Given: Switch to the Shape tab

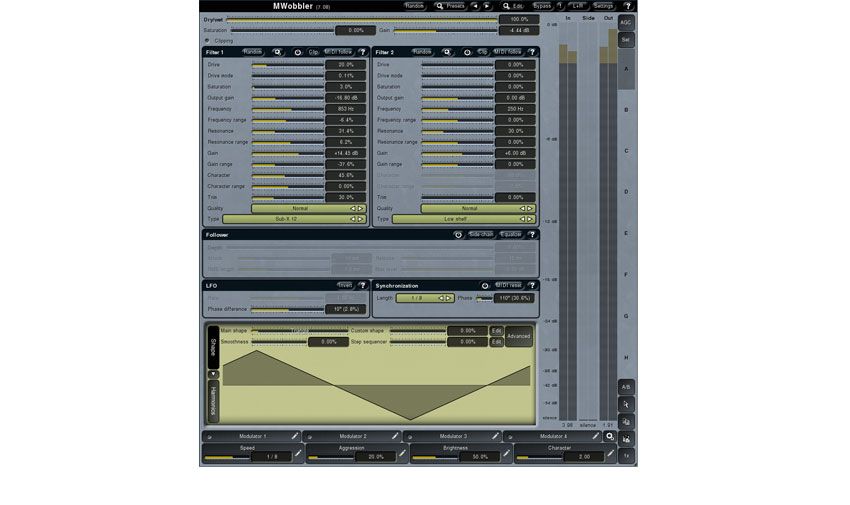Looking at the screenshot, I should coord(213,347).
